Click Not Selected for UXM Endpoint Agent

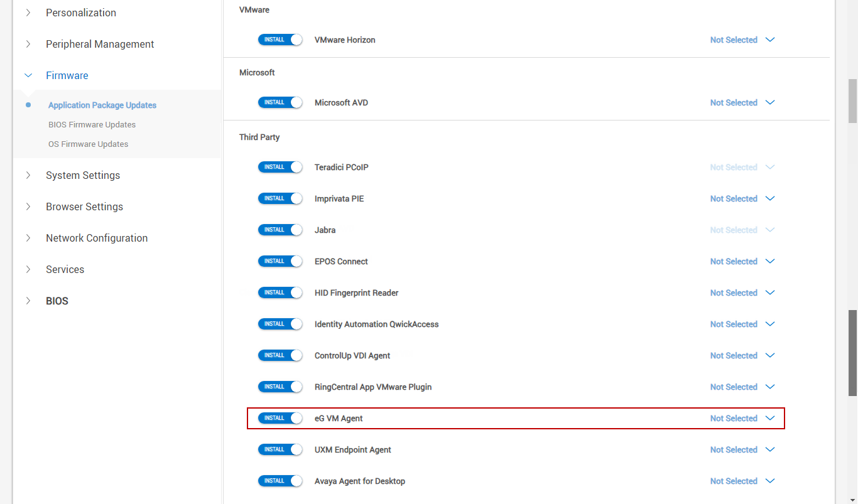pos(734,449)
